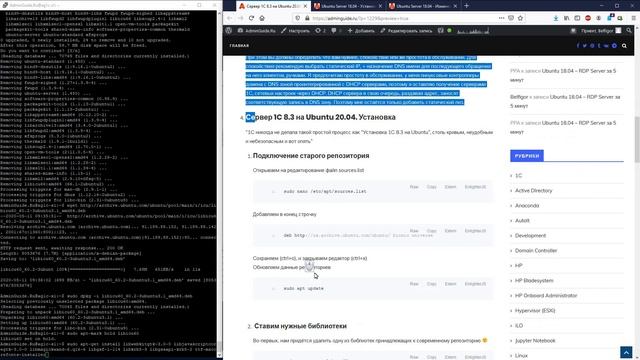Click AdminGuide.Ru in the admin bar
640x360 pixels.
point(257,31)
